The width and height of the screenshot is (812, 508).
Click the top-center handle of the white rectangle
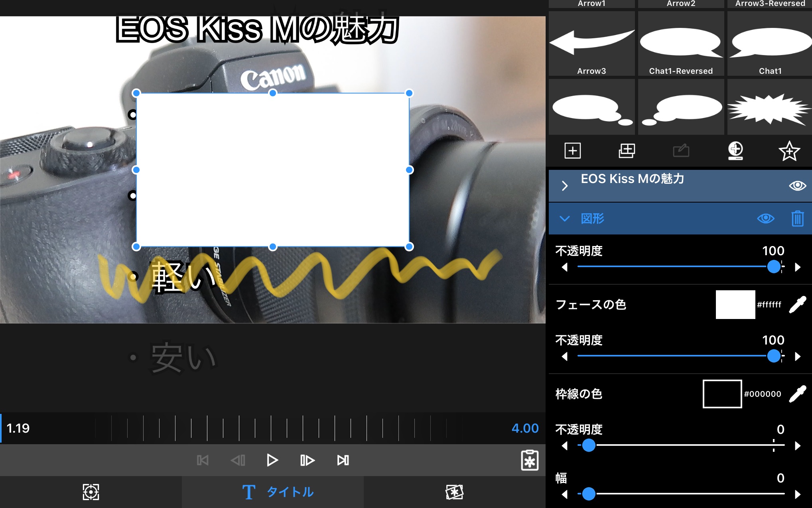pos(273,93)
